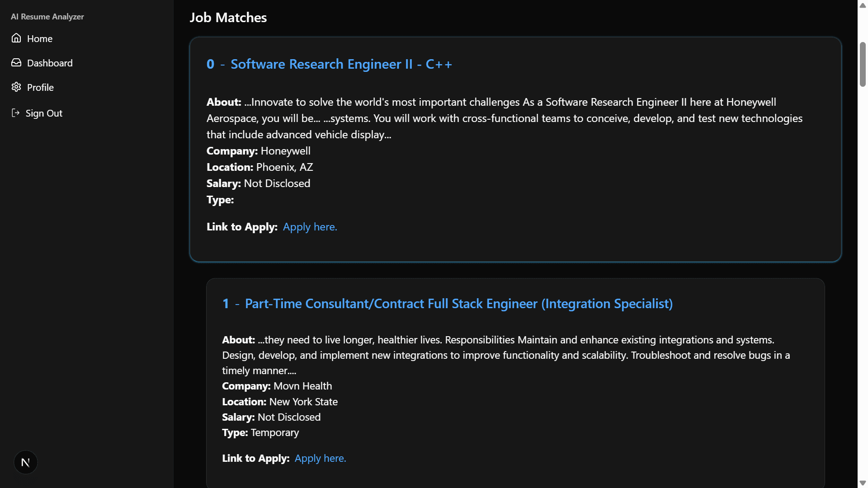
Task: Select the Movn Health job card
Action: (x=515, y=383)
